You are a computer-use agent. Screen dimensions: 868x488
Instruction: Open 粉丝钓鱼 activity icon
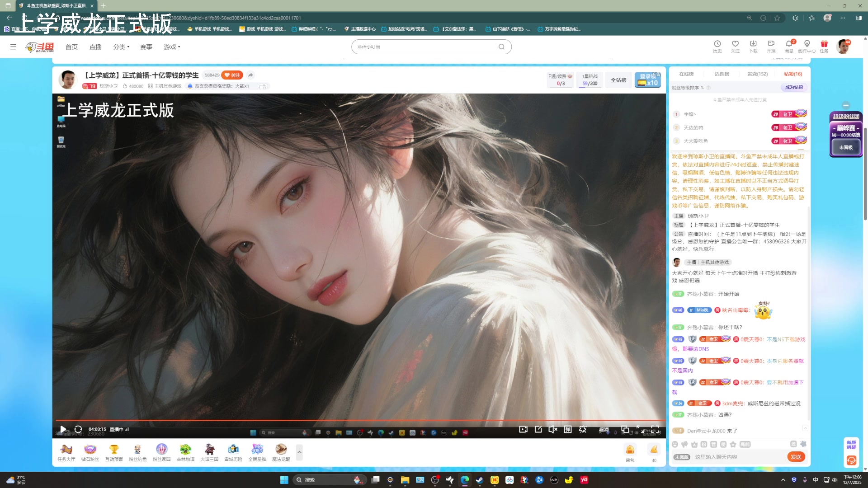point(137,449)
